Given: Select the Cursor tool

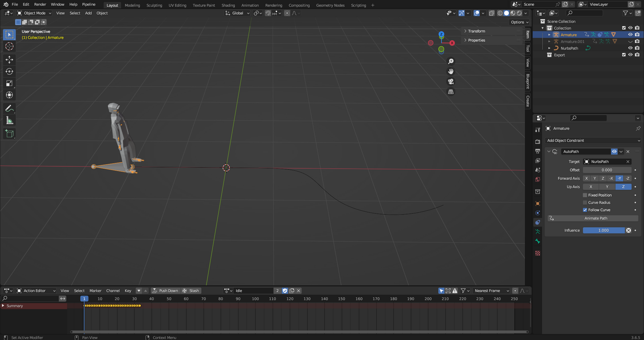Looking at the screenshot, I should pyautogui.click(x=9, y=46).
